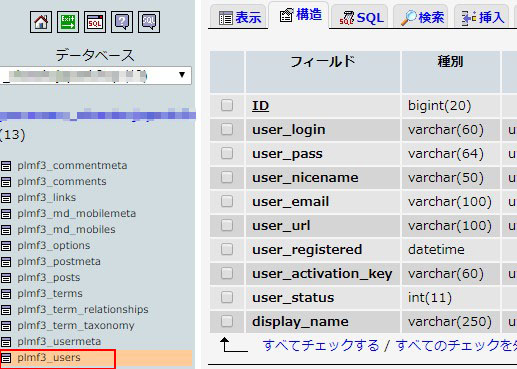Click table icon beside plmf3_postmeta
This screenshot has width=517, height=369.
(6, 262)
